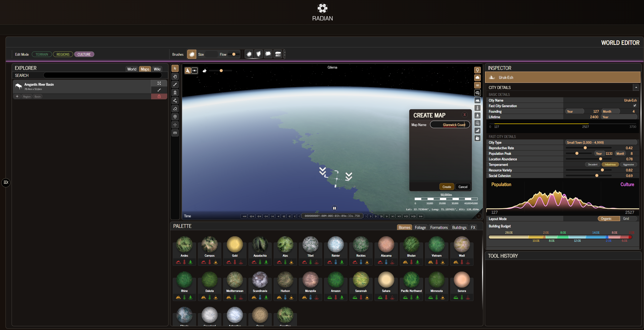
Task: Adjust the brush Flow slider
Action: [234, 54]
